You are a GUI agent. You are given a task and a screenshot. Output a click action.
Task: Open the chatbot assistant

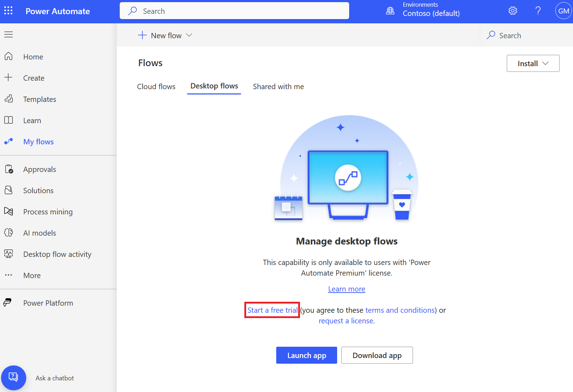14,377
